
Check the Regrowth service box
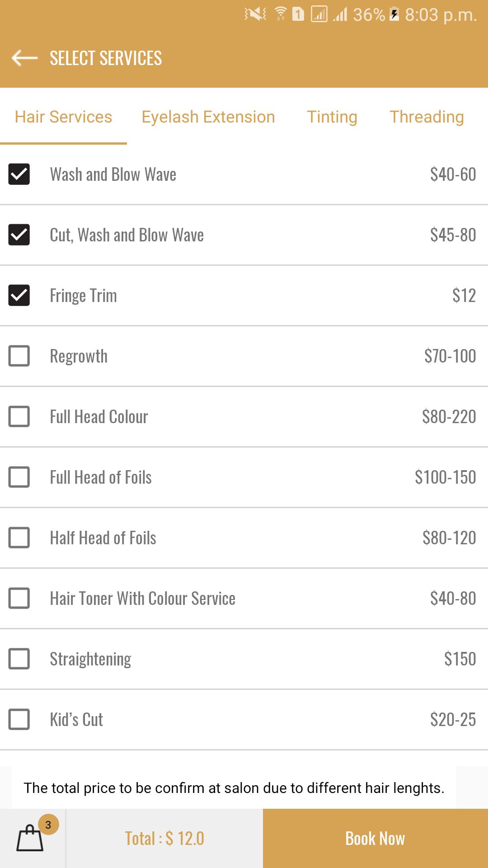click(19, 356)
